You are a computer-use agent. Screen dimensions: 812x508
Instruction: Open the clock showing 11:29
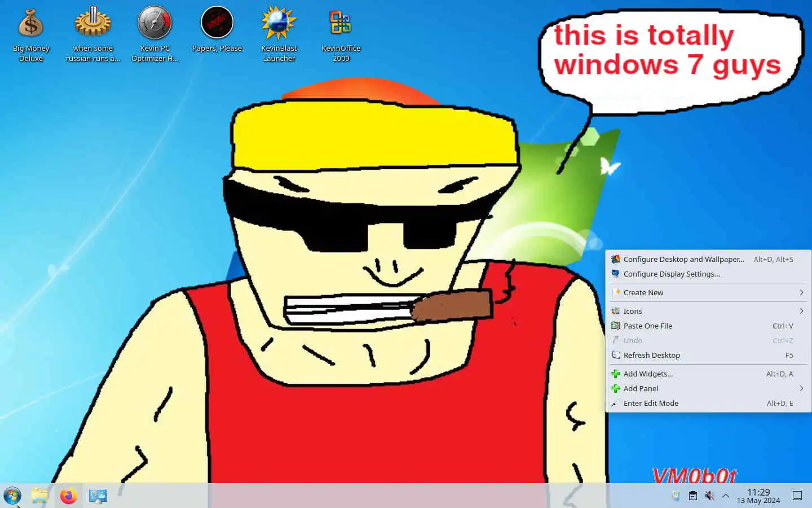(x=758, y=496)
